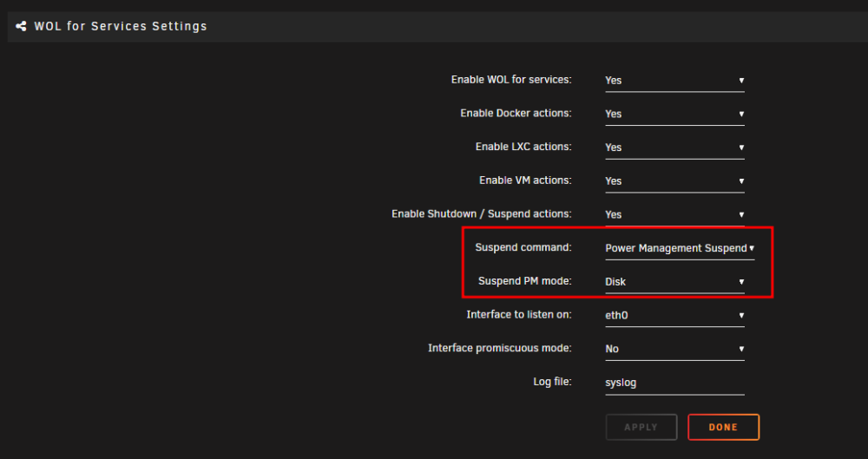This screenshot has width=868, height=459.
Task: Open the Enable WOL for services dropdown
Action: [674, 81]
